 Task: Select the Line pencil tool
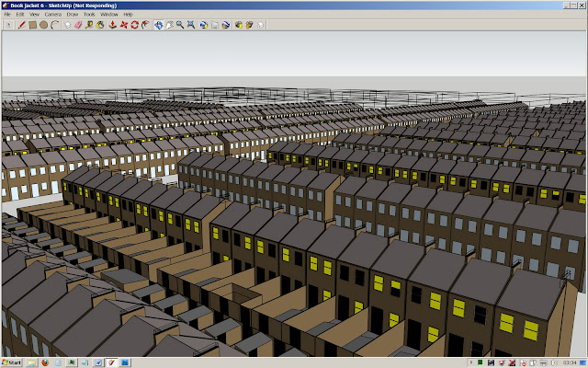pos(20,25)
